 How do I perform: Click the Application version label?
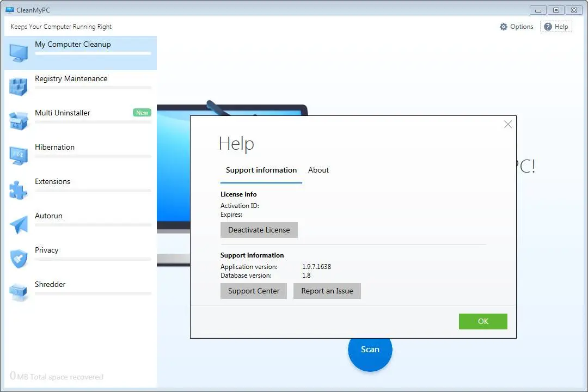pyautogui.click(x=249, y=267)
